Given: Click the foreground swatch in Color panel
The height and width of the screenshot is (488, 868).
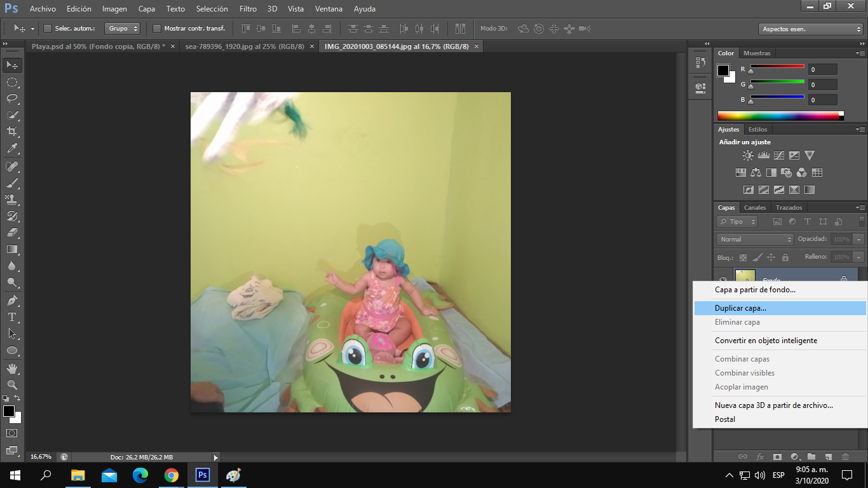Looking at the screenshot, I should coord(723,71).
